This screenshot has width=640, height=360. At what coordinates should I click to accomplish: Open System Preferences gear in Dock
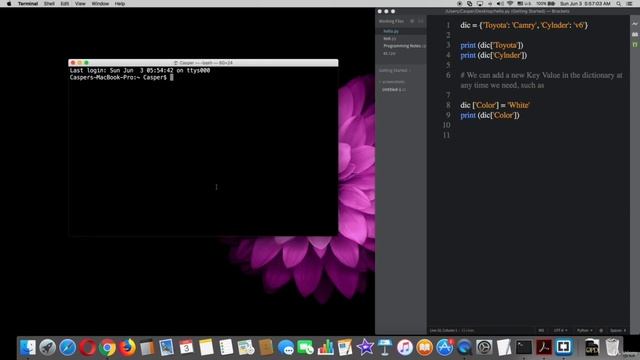click(x=484, y=347)
